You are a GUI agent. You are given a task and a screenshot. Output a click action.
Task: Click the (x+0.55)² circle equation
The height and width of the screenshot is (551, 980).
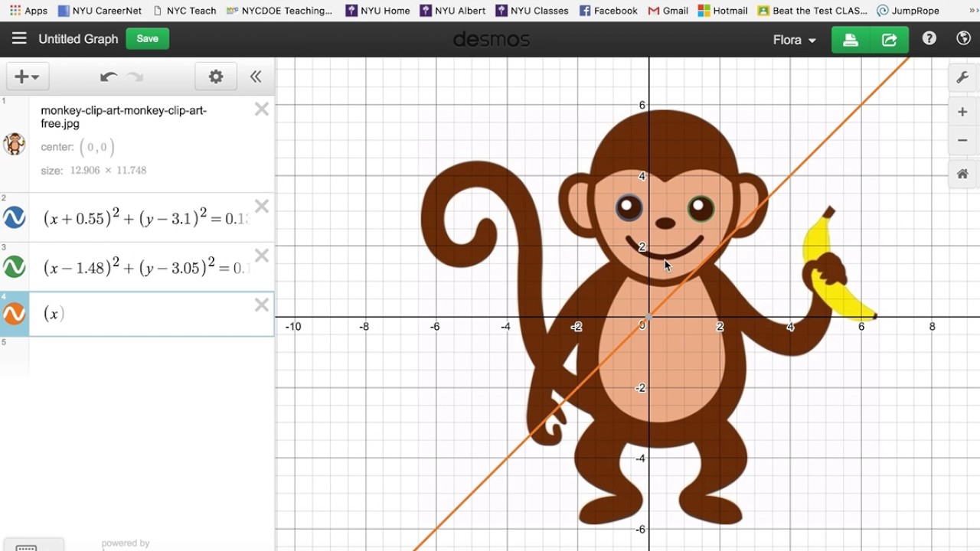pos(146,218)
